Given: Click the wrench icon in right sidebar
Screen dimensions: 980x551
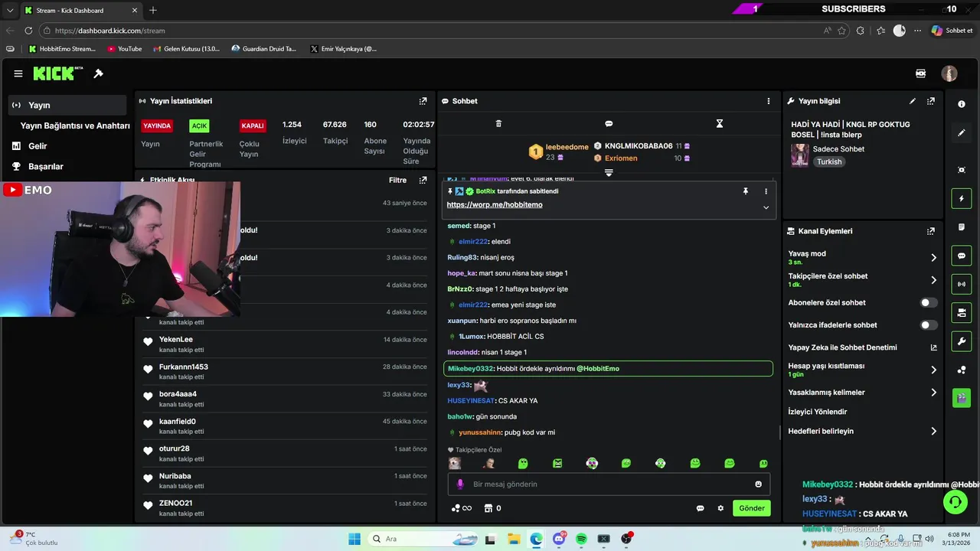Looking at the screenshot, I should 962,341.
